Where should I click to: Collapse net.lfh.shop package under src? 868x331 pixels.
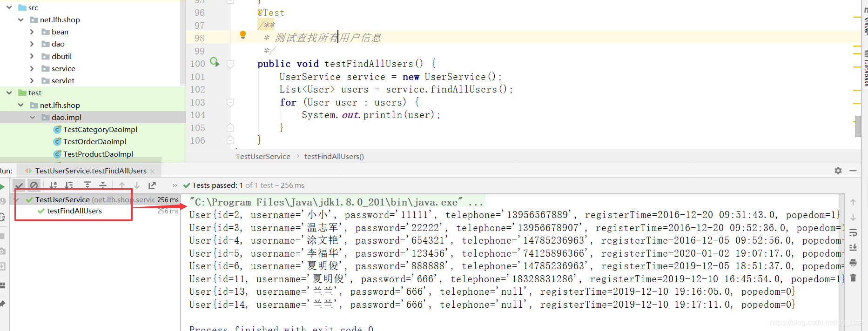pyautogui.click(x=21, y=20)
